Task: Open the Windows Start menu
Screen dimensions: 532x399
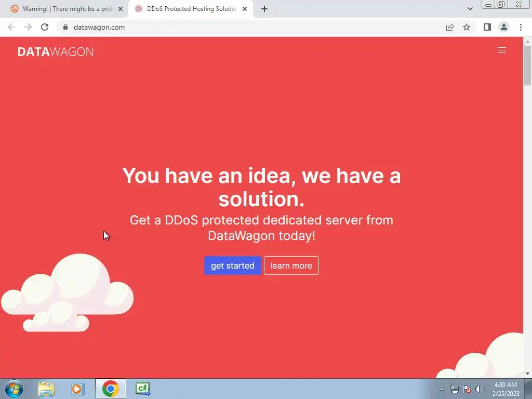Action: (x=14, y=389)
